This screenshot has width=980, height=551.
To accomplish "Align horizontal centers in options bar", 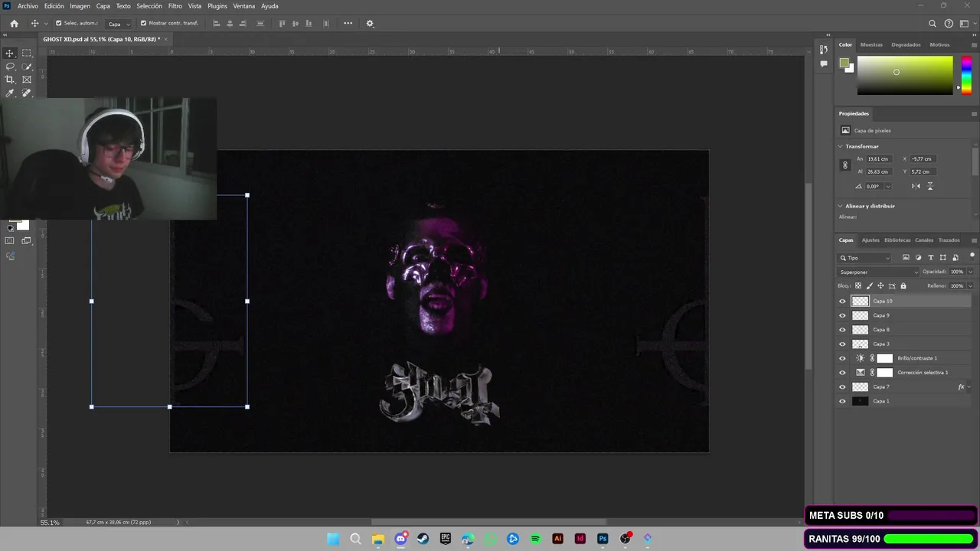I will click(230, 24).
